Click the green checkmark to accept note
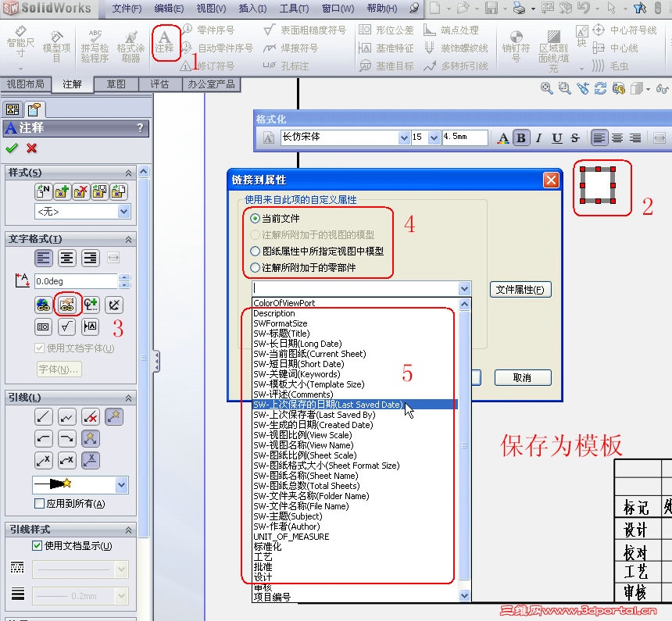Image resolution: width=672 pixels, height=621 pixels. pos(12,148)
